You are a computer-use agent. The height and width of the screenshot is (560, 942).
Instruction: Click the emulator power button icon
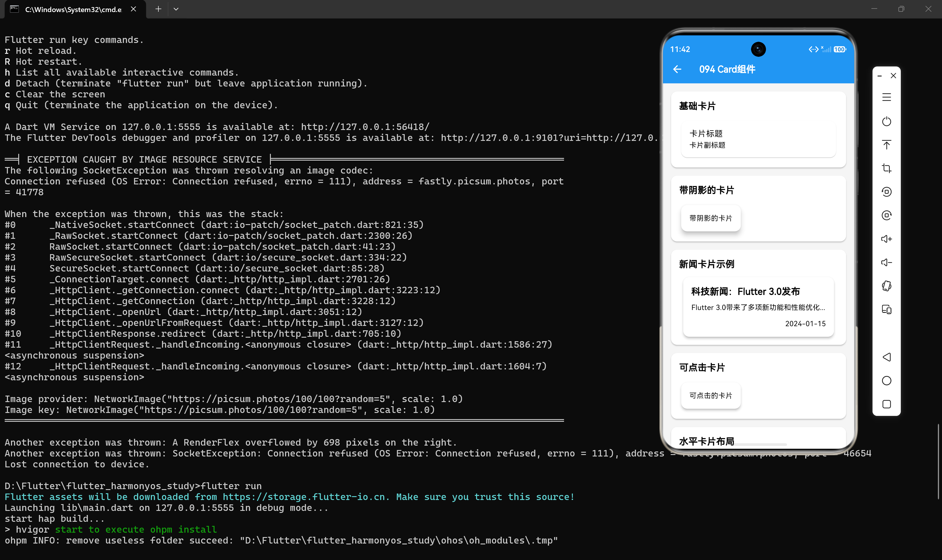point(886,121)
